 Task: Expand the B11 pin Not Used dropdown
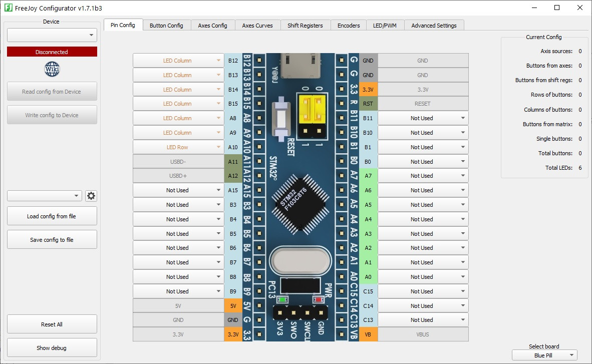[423, 118]
